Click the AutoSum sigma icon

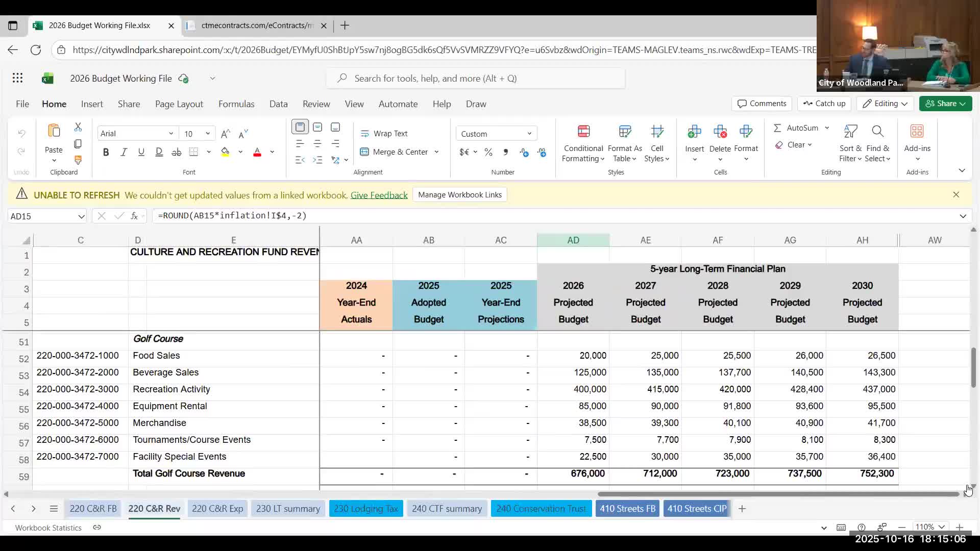click(777, 128)
